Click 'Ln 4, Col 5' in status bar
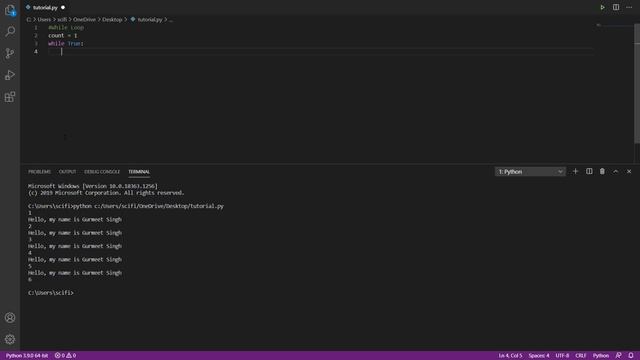This screenshot has width=640, height=360. point(510,356)
